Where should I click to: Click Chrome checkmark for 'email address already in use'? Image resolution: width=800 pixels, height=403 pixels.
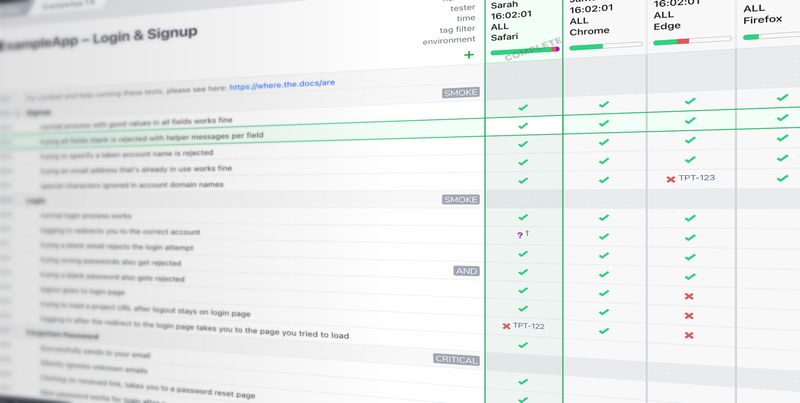coord(604,161)
